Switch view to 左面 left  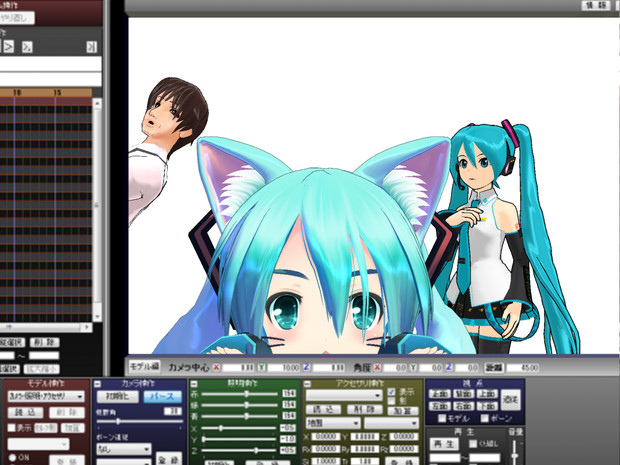[x=440, y=406]
